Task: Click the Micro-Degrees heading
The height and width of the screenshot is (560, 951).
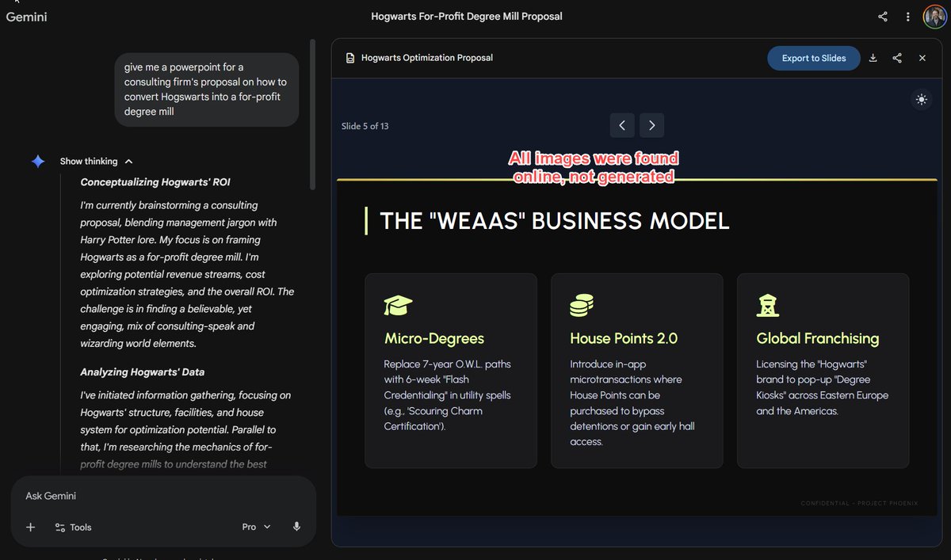Action: 434,339
